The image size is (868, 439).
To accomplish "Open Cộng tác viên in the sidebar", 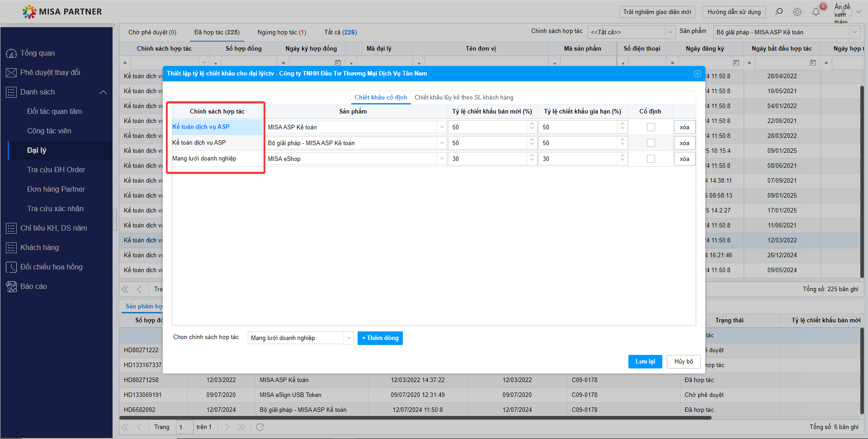I will 49,131.
